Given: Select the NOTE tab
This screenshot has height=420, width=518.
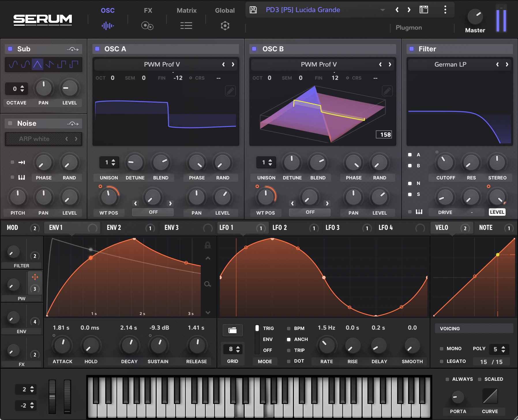Looking at the screenshot, I should (495, 228).
